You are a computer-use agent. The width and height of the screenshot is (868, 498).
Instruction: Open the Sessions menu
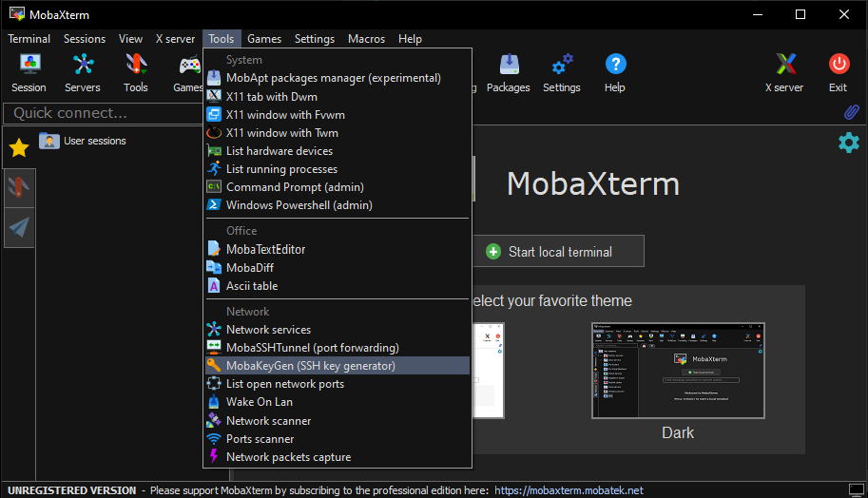85,39
